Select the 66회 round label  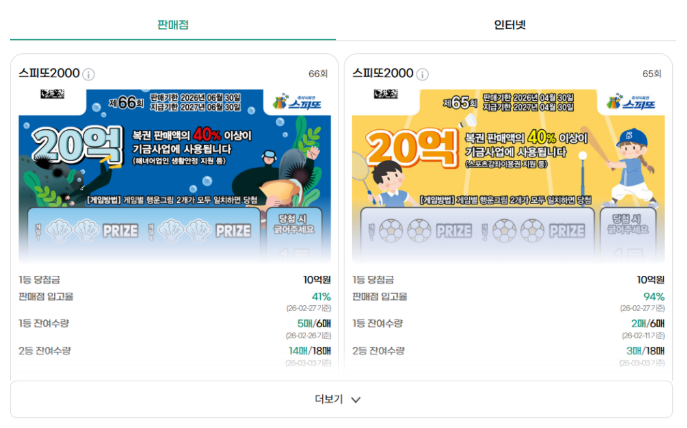point(318,74)
